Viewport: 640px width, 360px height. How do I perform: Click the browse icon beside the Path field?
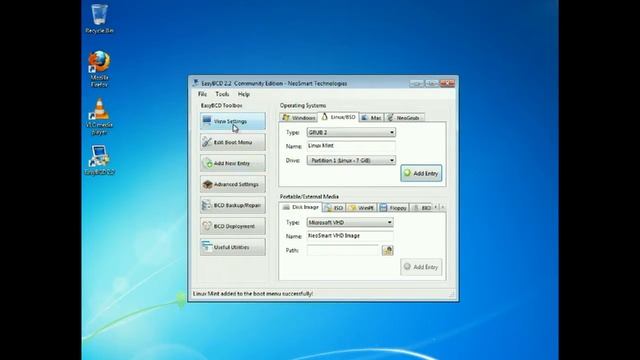[387, 250]
